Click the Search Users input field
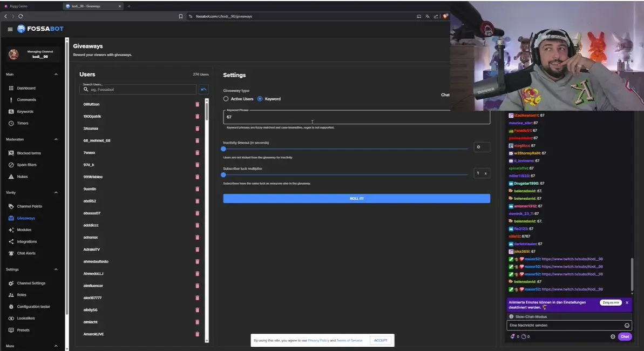The image size is (644, 351). click(x=138, y=89)
